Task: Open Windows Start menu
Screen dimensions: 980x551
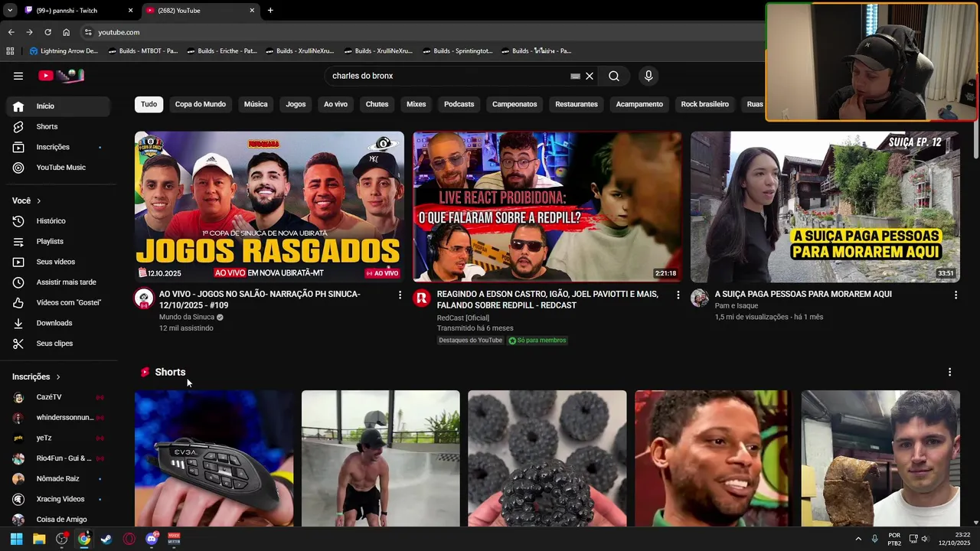Action: click(x=16, y=539)
